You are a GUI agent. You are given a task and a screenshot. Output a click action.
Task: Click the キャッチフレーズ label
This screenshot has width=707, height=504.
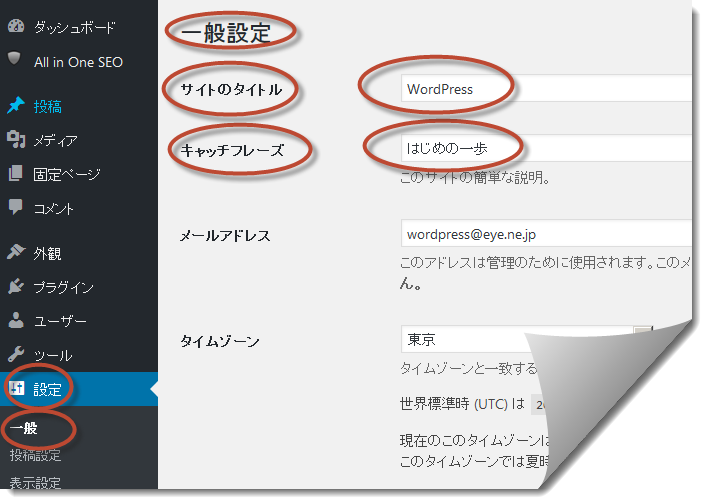click(x=232, y=150)
